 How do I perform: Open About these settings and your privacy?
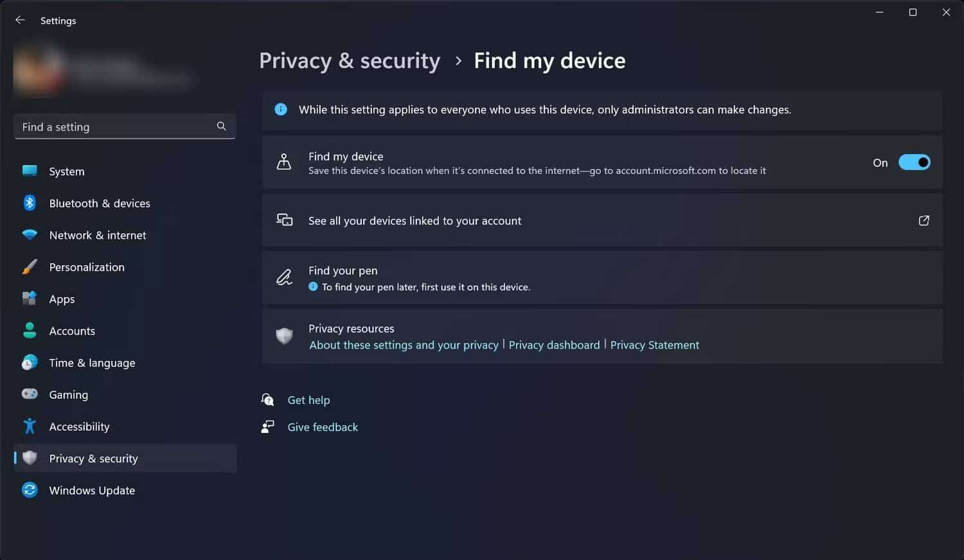(404, 345)
